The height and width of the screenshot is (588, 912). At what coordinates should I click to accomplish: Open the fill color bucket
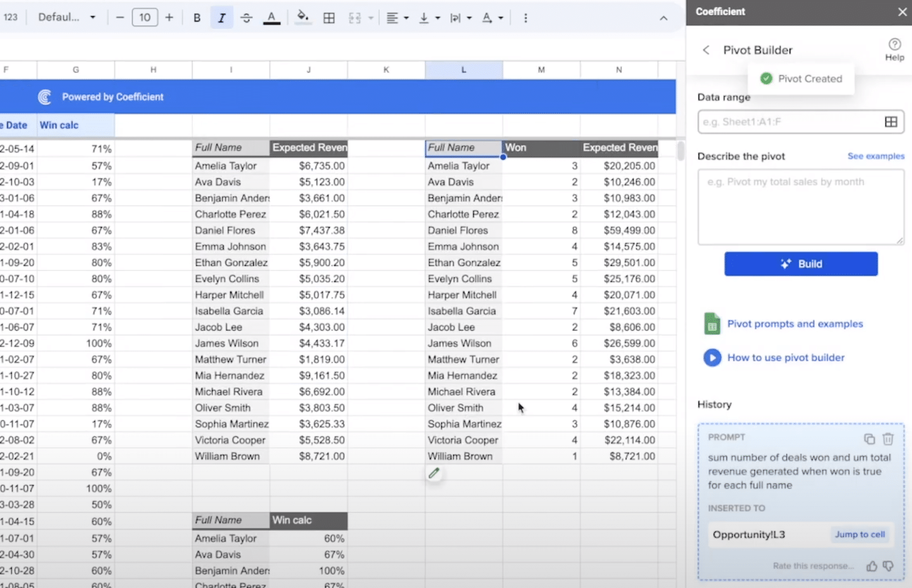(303, 17)
